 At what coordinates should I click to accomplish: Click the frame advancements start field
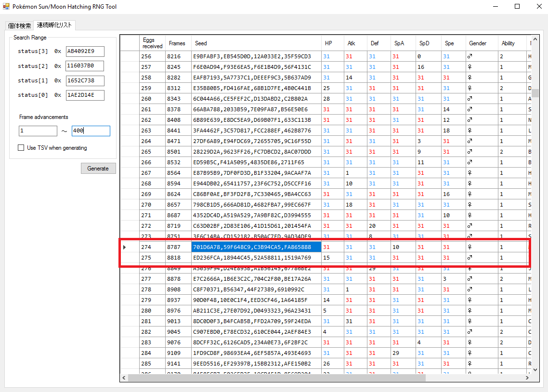(x=38, y=131)
